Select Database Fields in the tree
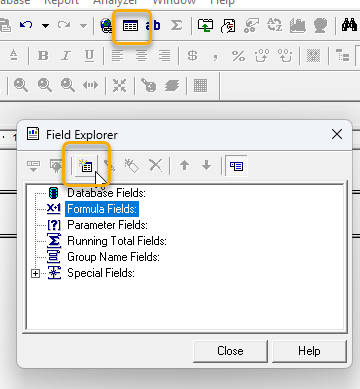 point(106,193)
